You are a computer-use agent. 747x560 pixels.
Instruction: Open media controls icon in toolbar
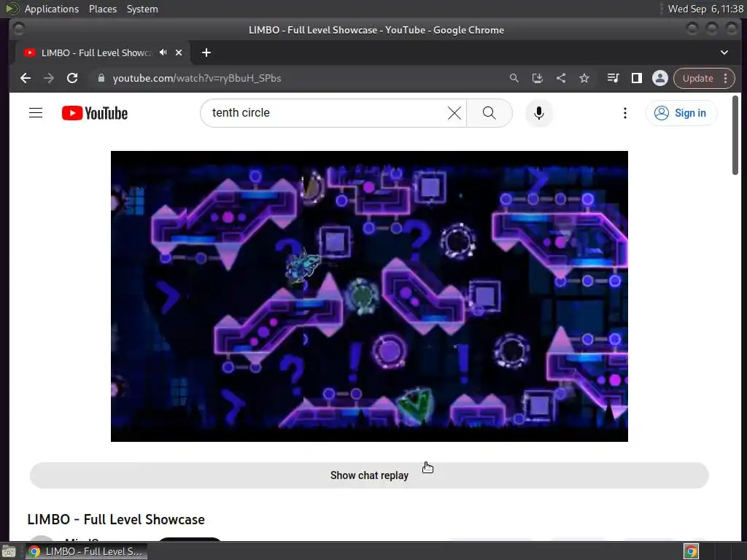(613, 78)
